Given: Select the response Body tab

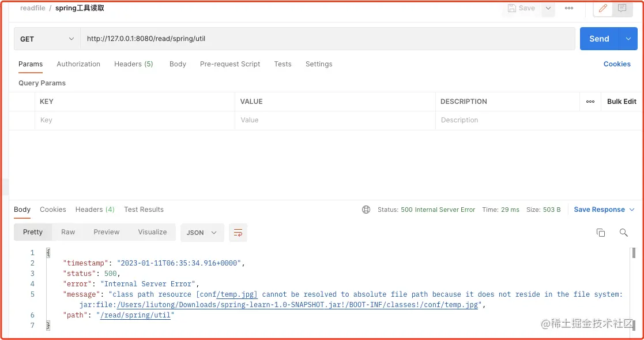Looking at the screenshot, I should 22,210.
